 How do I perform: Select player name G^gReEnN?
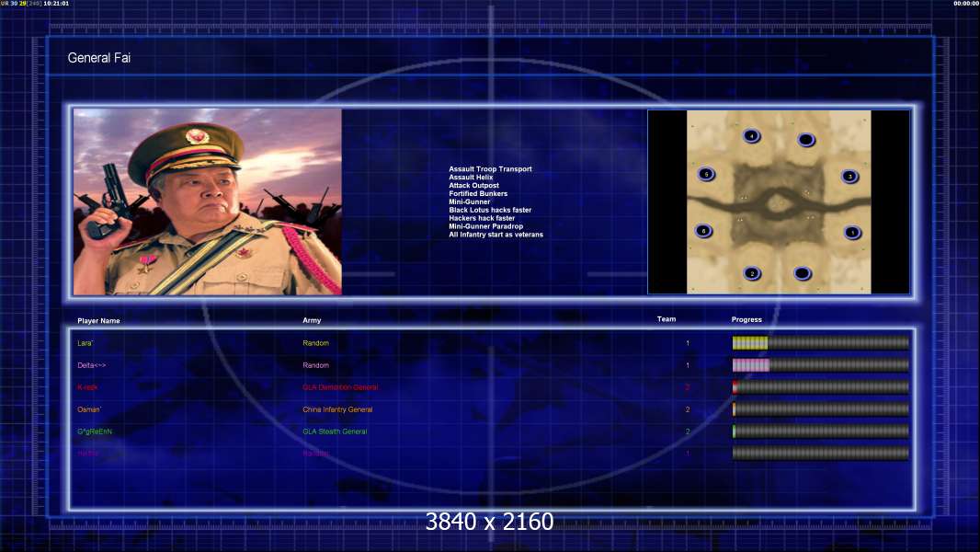[x=95, y=431]
